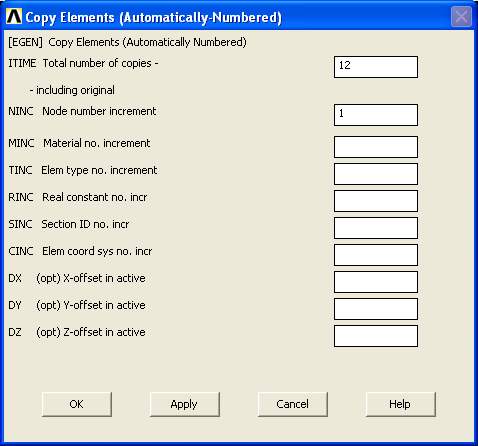Image resolution: width=478 pixels, height=446 pixels.
Task: Click the RINC real constant incr field
Action: [376, 201]
